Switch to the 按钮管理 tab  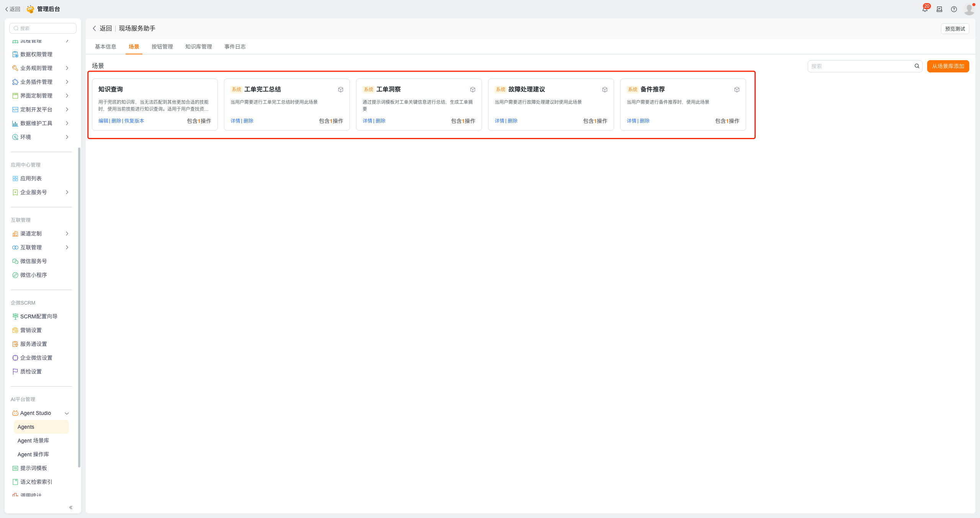tap(162, 47)
